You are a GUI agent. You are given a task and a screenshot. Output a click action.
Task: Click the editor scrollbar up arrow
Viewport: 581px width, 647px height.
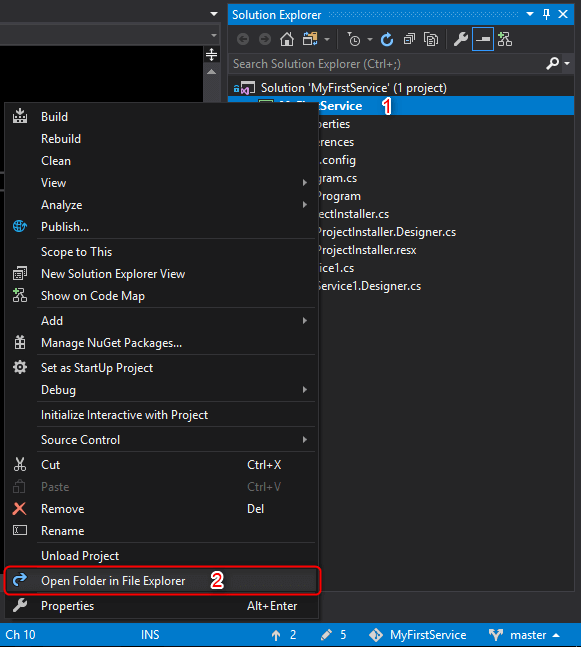click(x=211, y=72)
